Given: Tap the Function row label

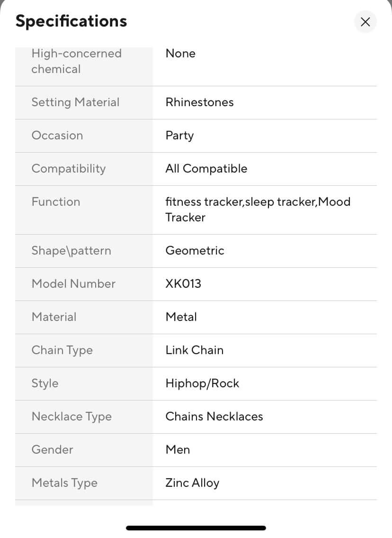Looking at the screenshot, I should click(55, 202).
